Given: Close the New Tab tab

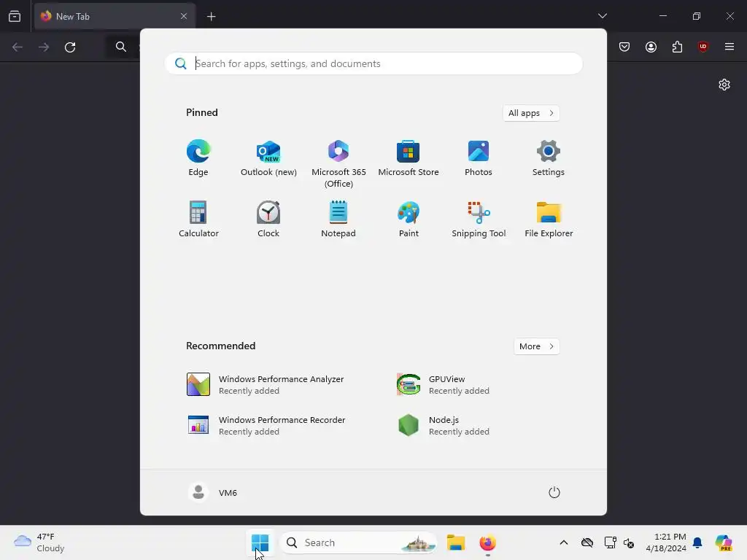Looking at the screenshot, I should tap(183, 16).
